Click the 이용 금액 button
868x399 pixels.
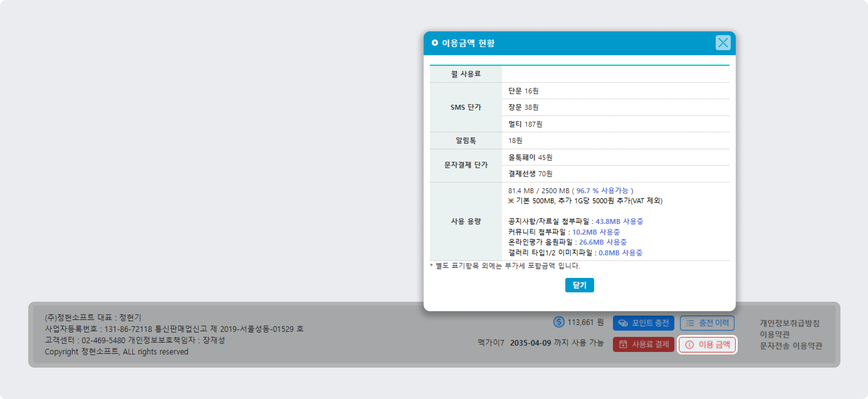click(707, 344)
